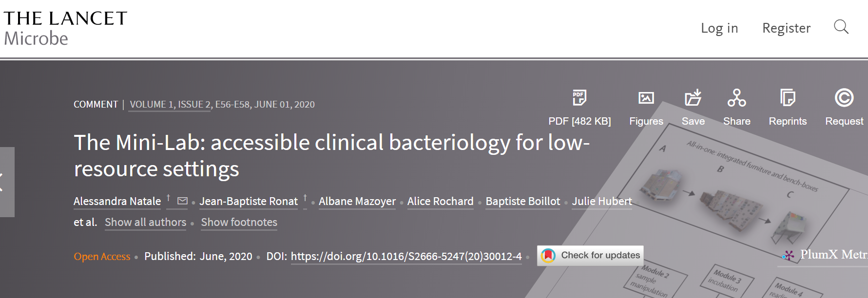The image size is (868, 298).
Task: Click the Request copyright icon
Action: [x=844, y=97]
